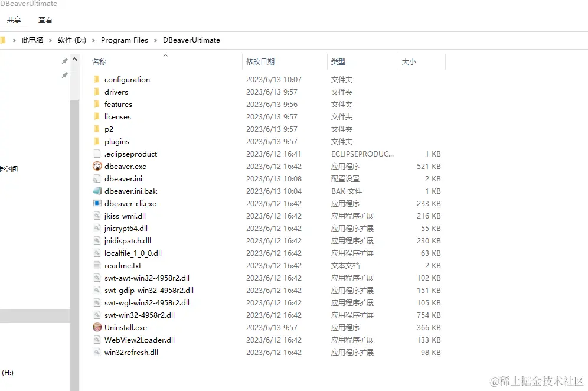The height and width of the screenshot is (391, 588).
Task: Expand the chevron after 此电脑 in the address bar
Action: click(x=50, y=40)
